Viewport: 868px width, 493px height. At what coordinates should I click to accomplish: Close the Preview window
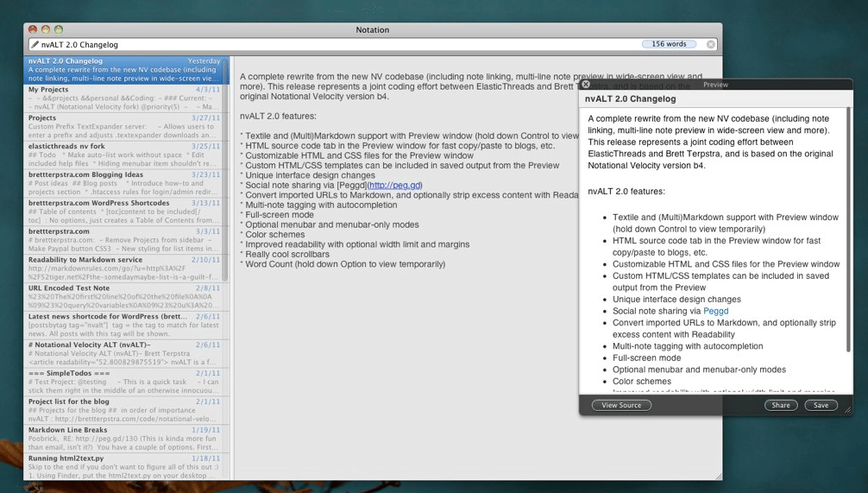point(586,85)
